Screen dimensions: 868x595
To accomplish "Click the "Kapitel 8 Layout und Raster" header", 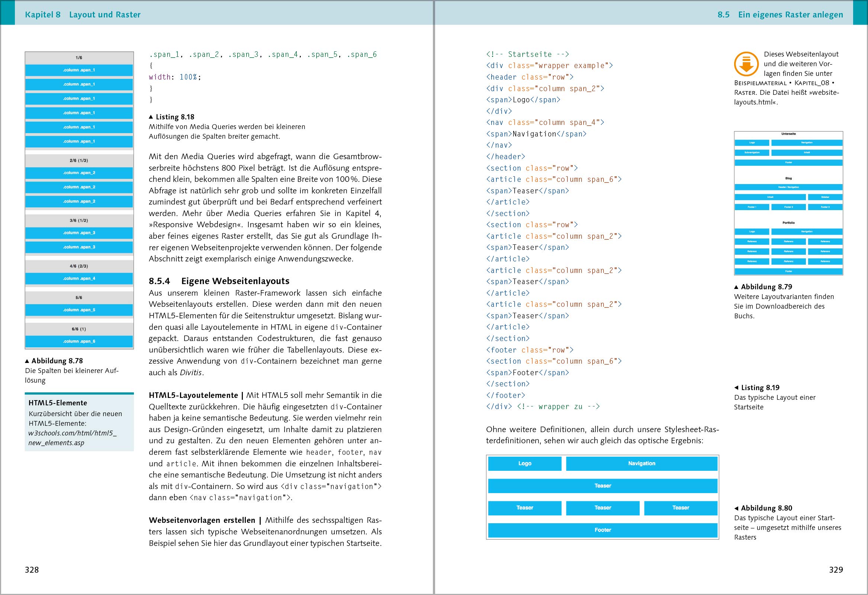I will 83,15.
